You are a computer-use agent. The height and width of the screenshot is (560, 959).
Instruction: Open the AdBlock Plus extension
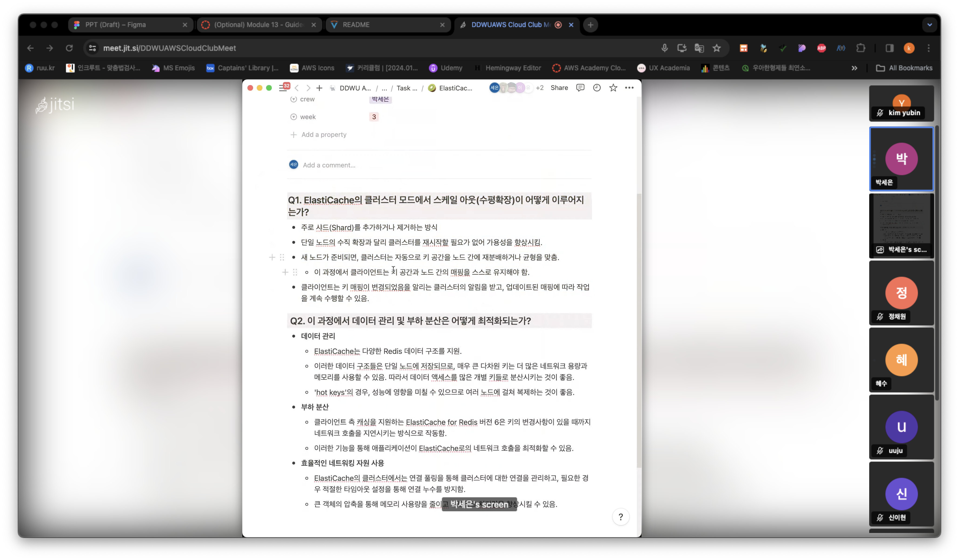coord(821,48)
